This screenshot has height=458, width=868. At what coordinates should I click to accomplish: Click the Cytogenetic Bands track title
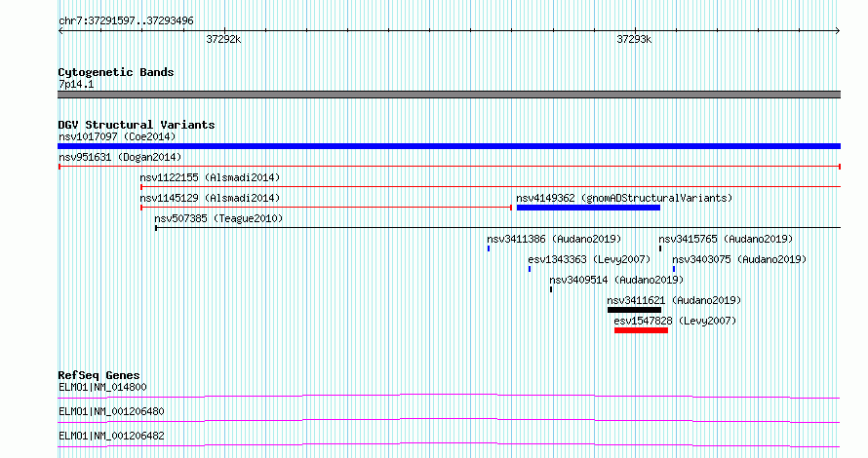pyautogui.click(x=116, y=72)
